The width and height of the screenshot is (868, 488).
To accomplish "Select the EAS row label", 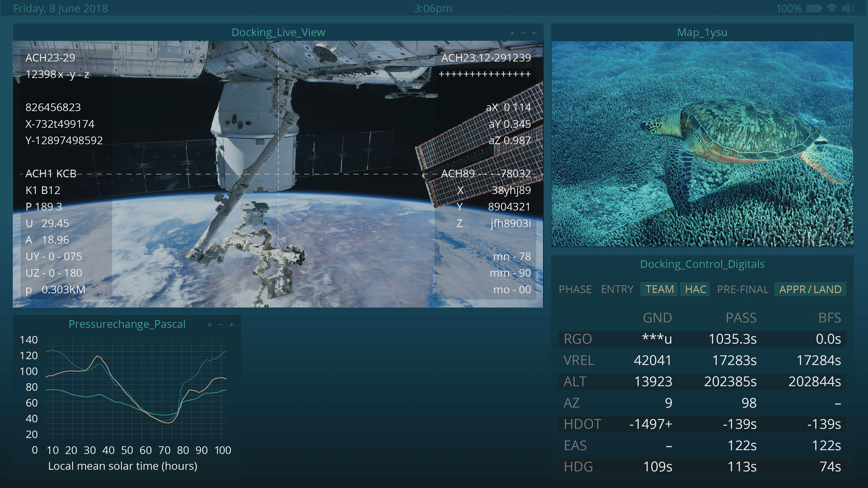I will point(575,445).
